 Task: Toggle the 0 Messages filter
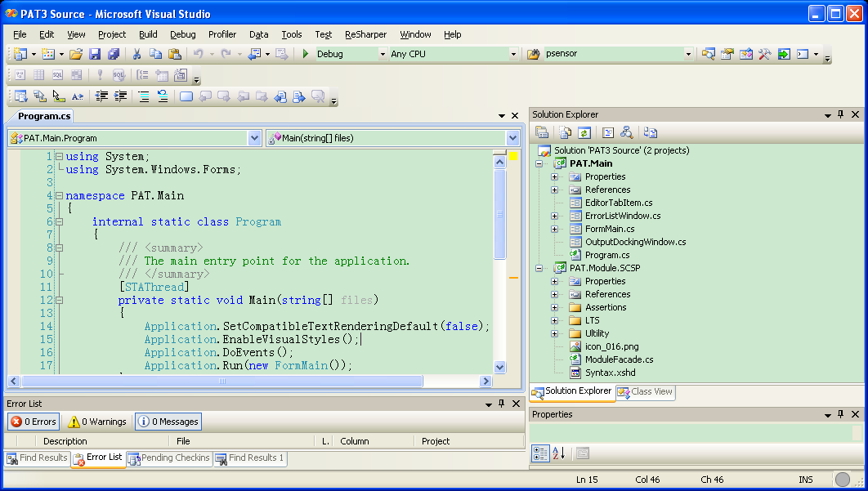(x=168, y=422)
